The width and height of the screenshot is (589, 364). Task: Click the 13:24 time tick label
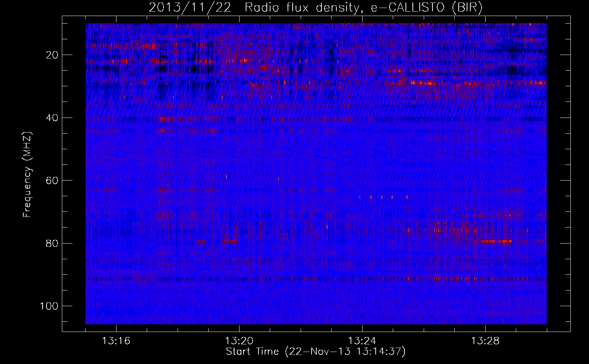point(362,341)
